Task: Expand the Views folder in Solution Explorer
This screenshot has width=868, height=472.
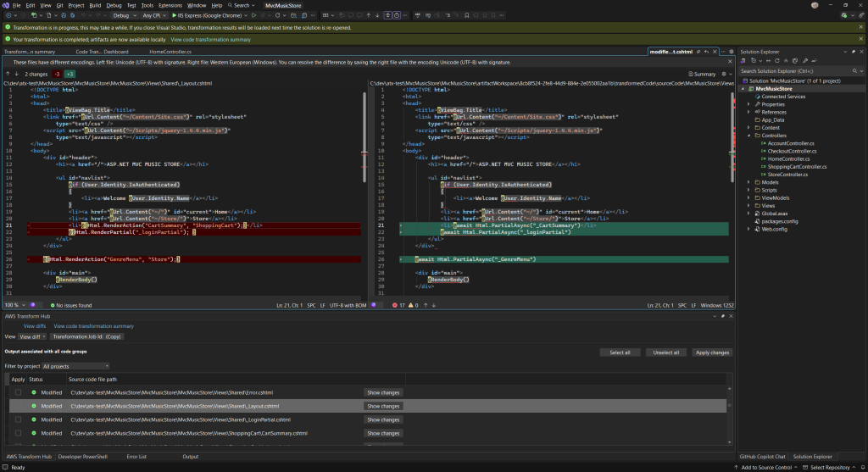Action: (x=748, y=205)
